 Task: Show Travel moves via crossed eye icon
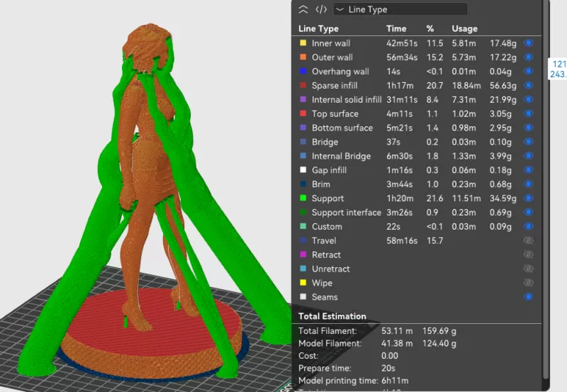pyautogui.click(x=528, y=241)
